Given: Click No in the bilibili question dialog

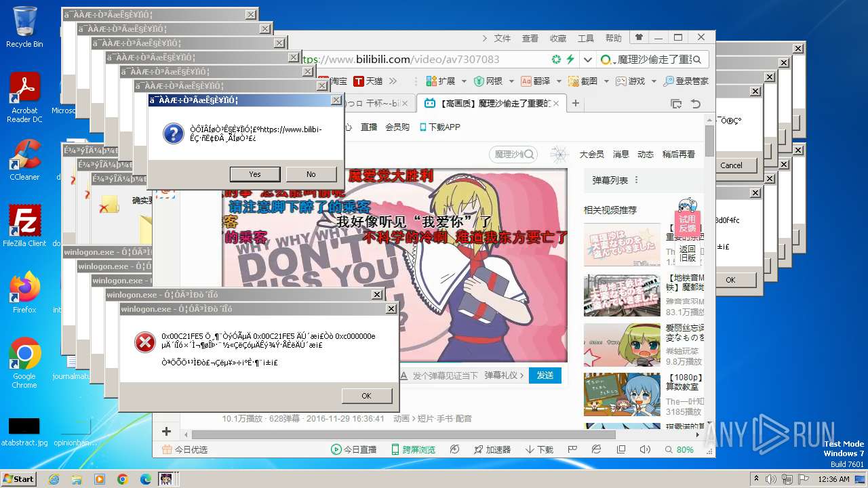Looking at the screenshot, I should [311, 174].
